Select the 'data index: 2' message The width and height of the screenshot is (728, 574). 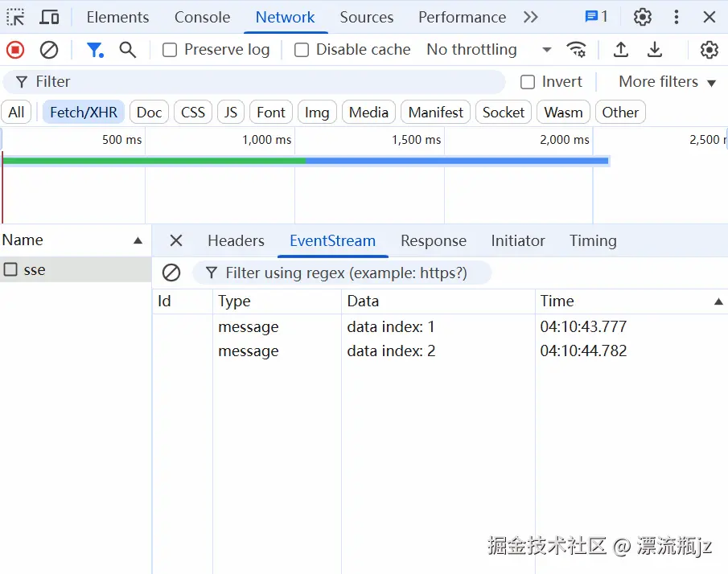click(391, 351)
